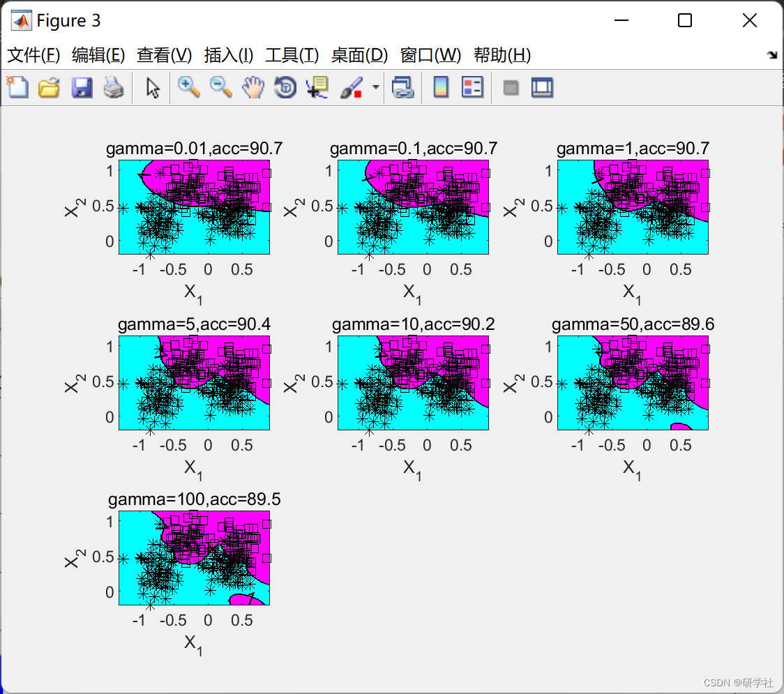The width and height of the screenshot is (784, 694).
Task: Select the Data Cursor tool
Action: (317, 87)
